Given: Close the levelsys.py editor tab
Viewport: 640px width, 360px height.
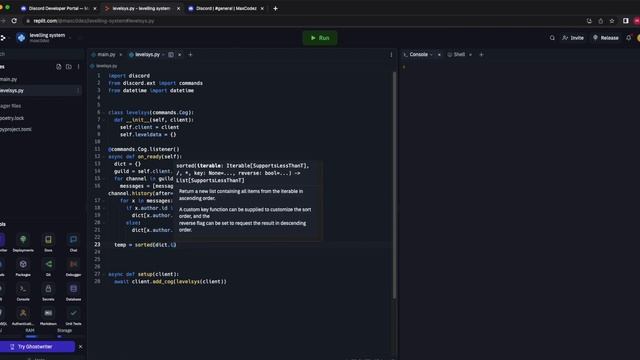Looking at the screenshot, I should click(x=180, y=55).
